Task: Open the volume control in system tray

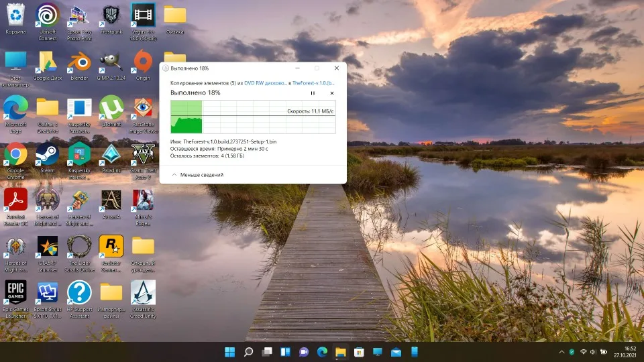Action: (592, 352)
